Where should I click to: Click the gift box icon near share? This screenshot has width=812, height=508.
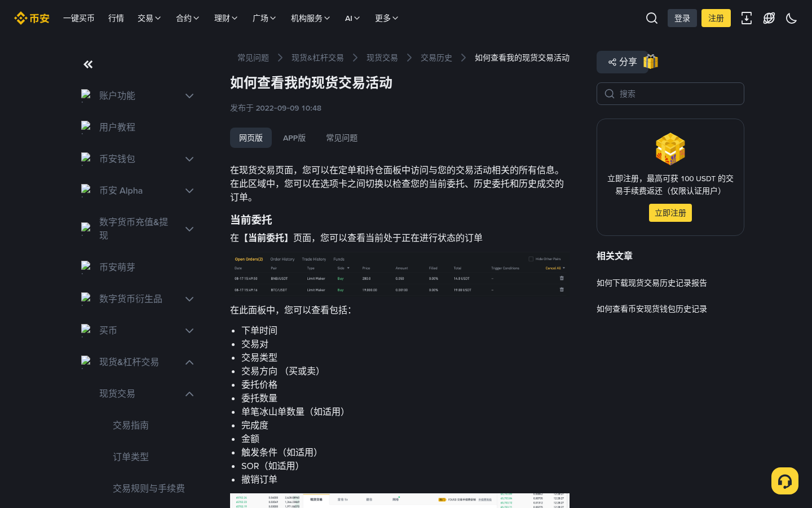(651, 62)
